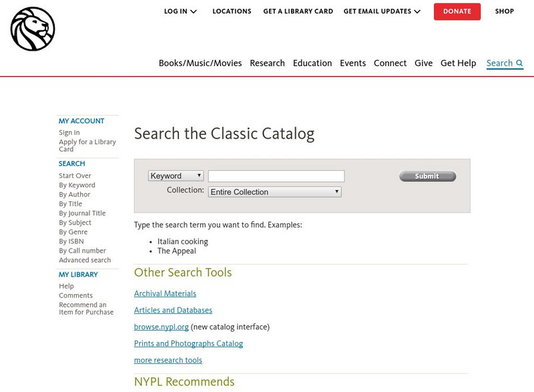This screenshot has height=392, width=534.
Task: Open the Research menu
Action: [268, 63]
